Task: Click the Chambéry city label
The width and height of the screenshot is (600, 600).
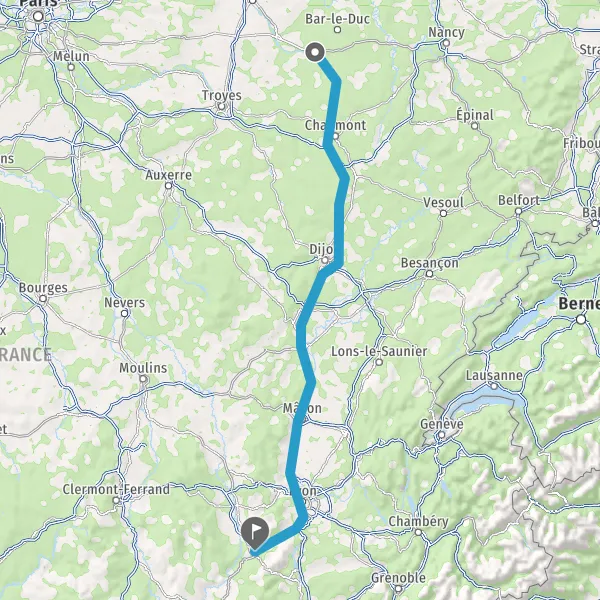Action: click(x=418, y=521)
